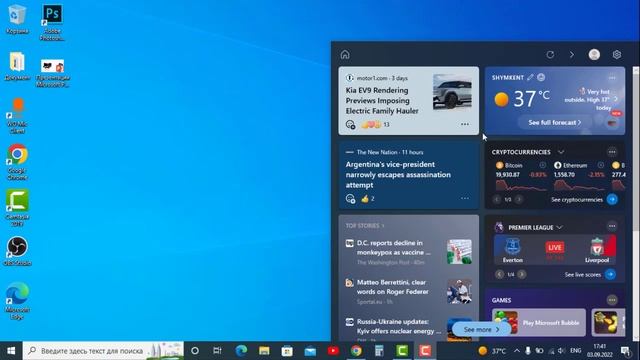Launch Camtasia from the desktop
This screenshot has height=360, width=640.
click(17, 208)
